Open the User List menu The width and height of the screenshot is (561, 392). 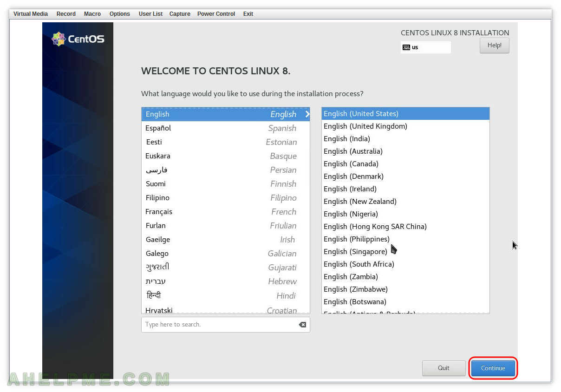150,14
